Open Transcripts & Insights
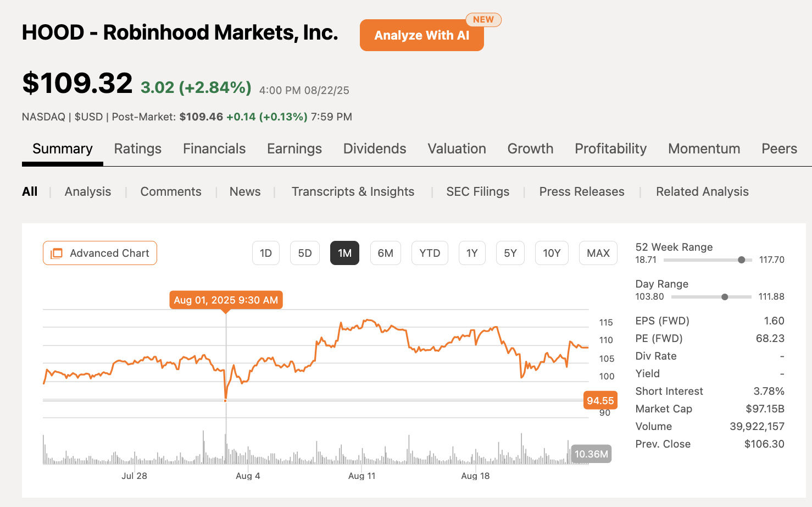This screenshot has width=812, height=507. pyautogui.click(x=353, y=191)
